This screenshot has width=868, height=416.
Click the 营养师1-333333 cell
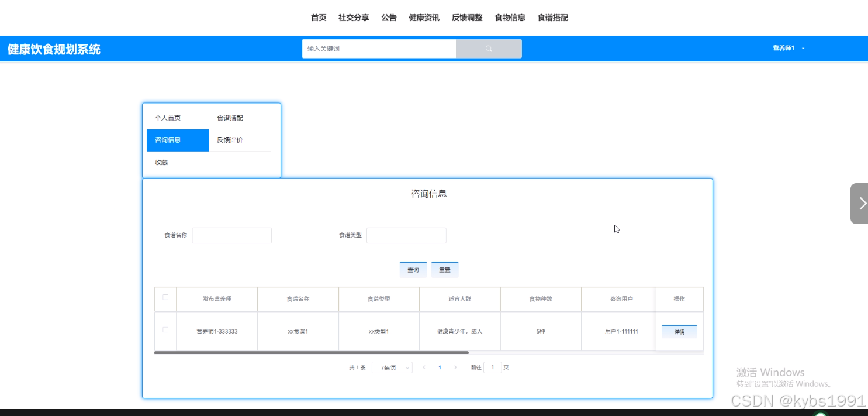point(217,331)
